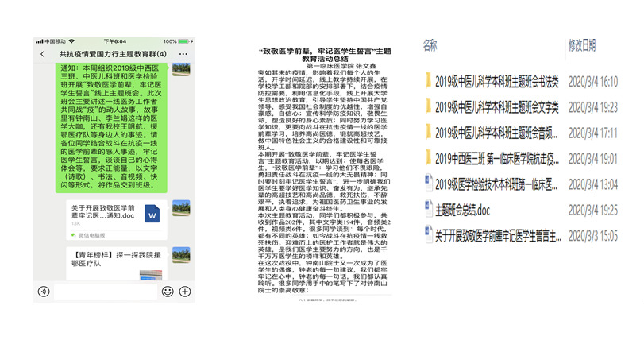Open the emoji sticker picker
Screen dimensions: 644x344
click(x=168, y=292)
